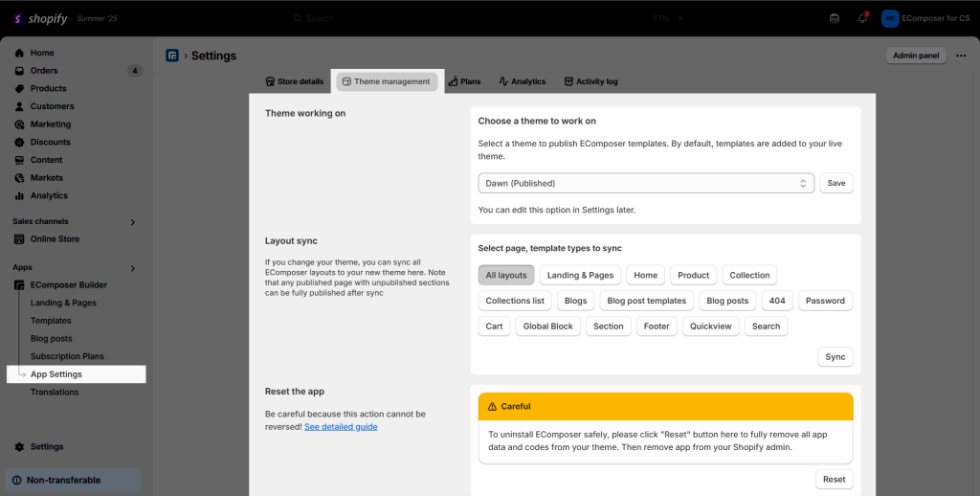Toggle the 404 sync option
980x496 pixels.
tap(777, 301)
